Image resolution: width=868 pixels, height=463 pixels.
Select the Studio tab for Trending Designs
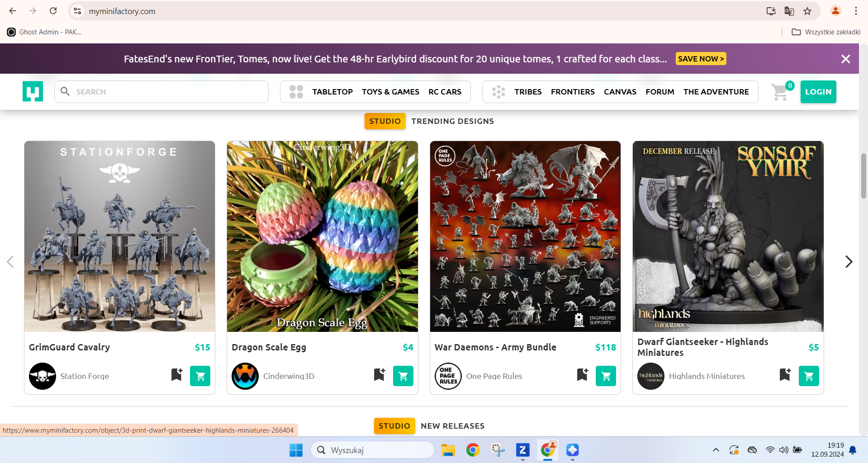click(x=385, y=121)
